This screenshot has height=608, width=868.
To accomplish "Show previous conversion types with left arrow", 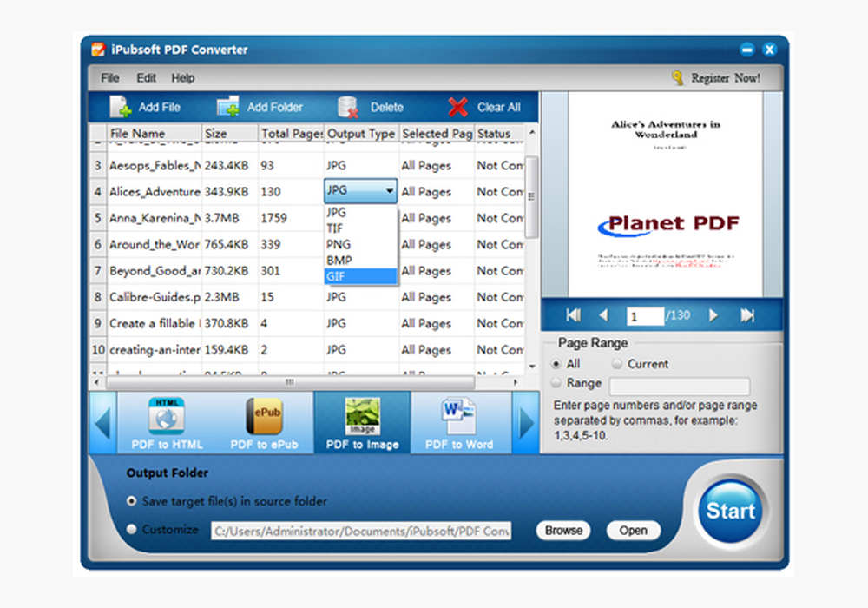I will coord(103,423).
